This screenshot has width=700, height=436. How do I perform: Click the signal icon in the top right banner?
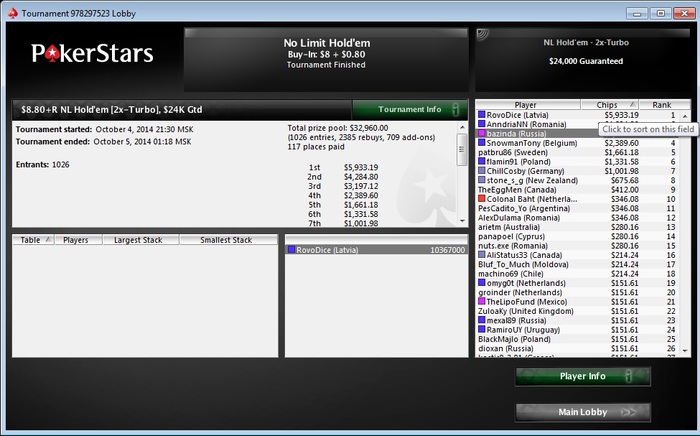tap(483, 35)
